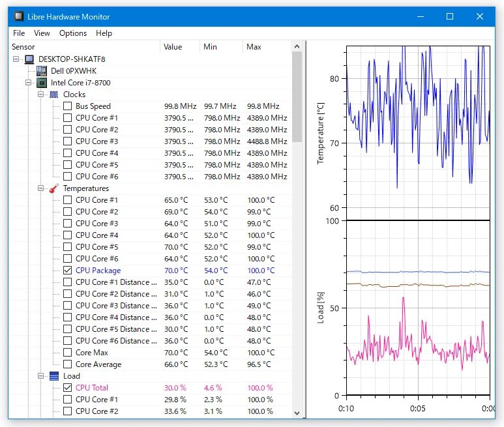Check the Core Average checkbox
504x427 pixels.
(x=68, y=364)
